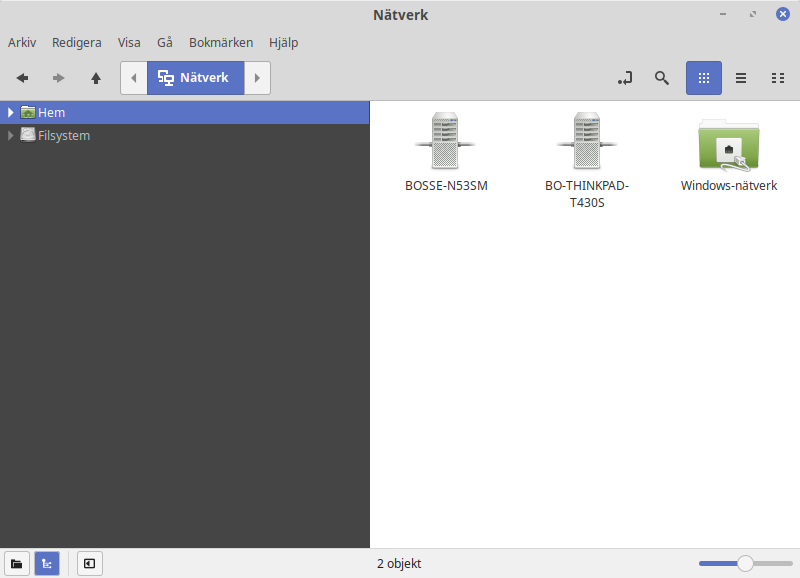
Task: Select Filsystem in the sidebar tree
Action: pyautogui.click(x=185, y=135)
